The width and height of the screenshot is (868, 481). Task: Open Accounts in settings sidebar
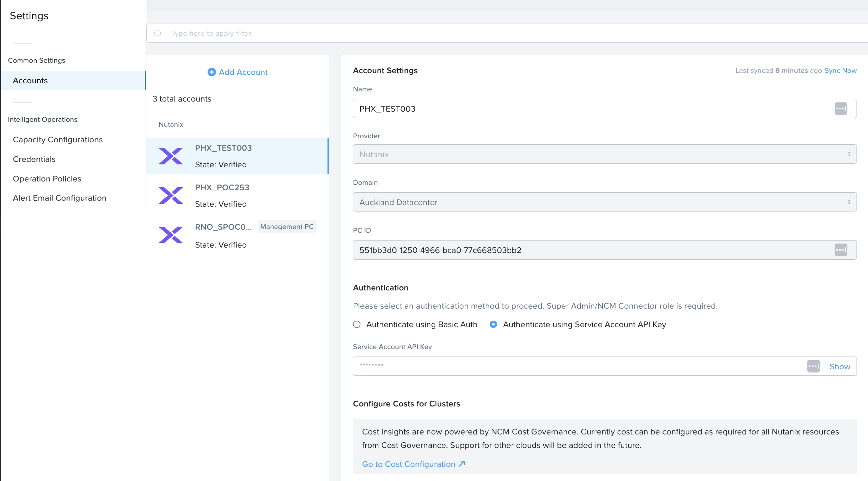pyautogui.click(x=73, y=81)
